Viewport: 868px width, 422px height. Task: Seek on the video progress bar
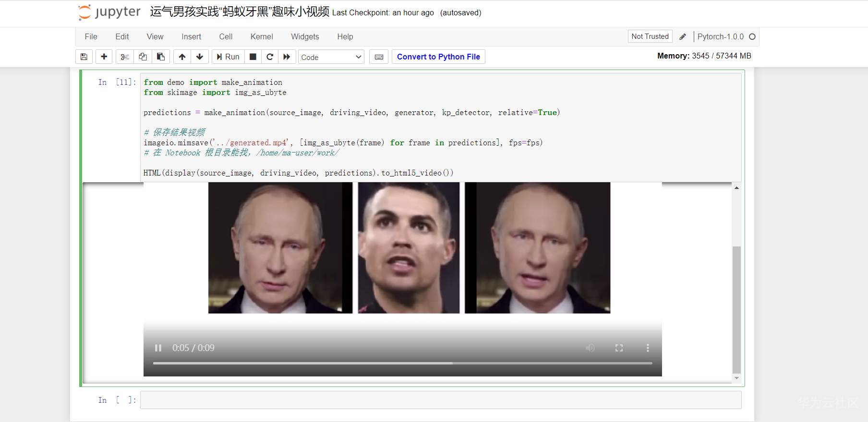click(x=402, y=363)
